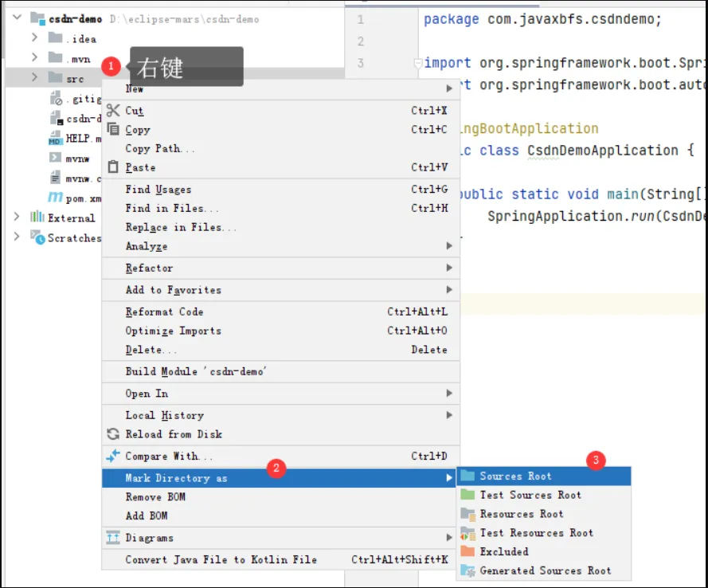Click the Copy icon in context menu
The width and height of the screenshot is (708, 588).
coord(113,129)
